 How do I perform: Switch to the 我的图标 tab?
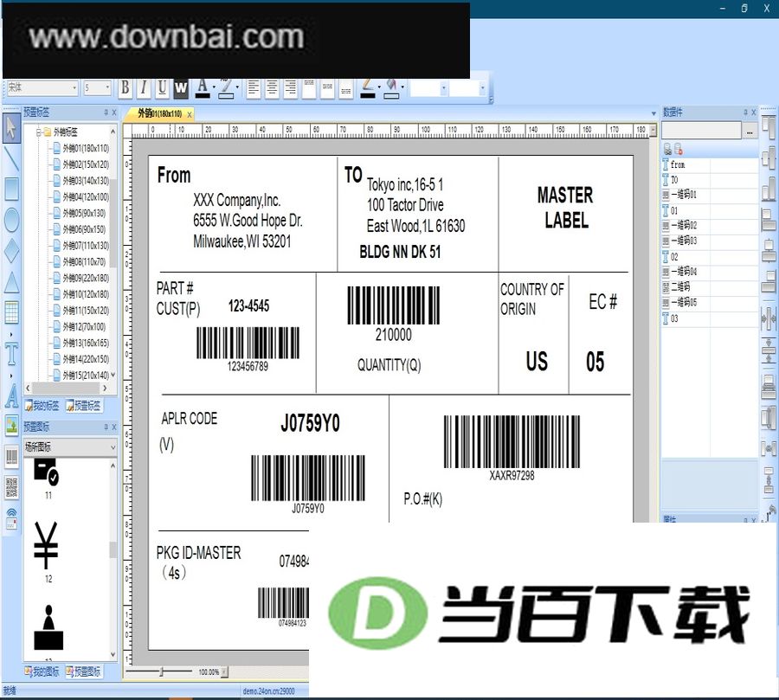click(x=42, y=671)
